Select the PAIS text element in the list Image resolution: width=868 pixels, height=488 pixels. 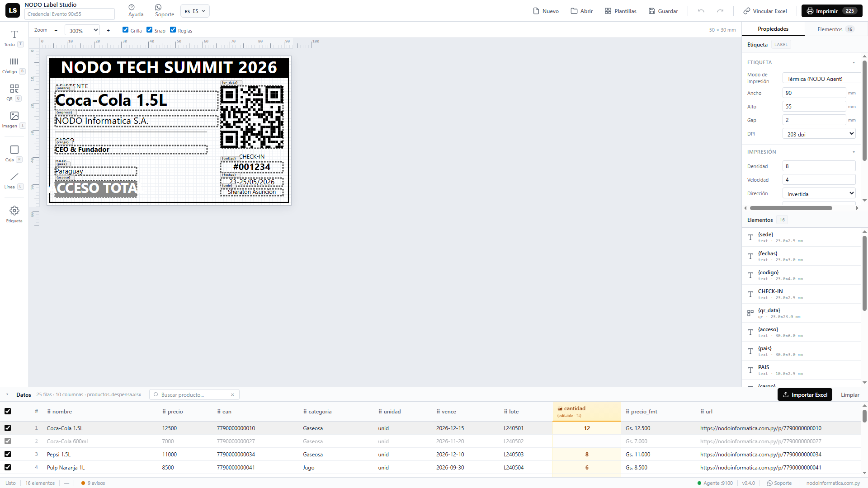point(801,370)
